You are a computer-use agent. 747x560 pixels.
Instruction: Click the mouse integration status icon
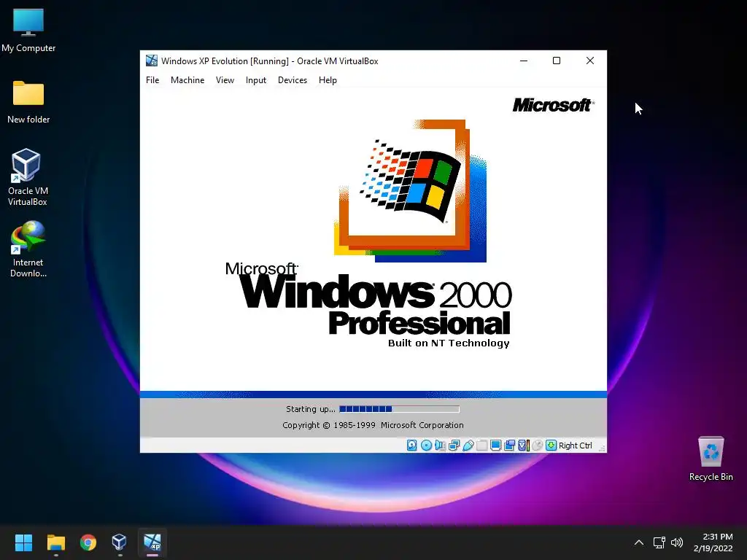pos(538,446)
